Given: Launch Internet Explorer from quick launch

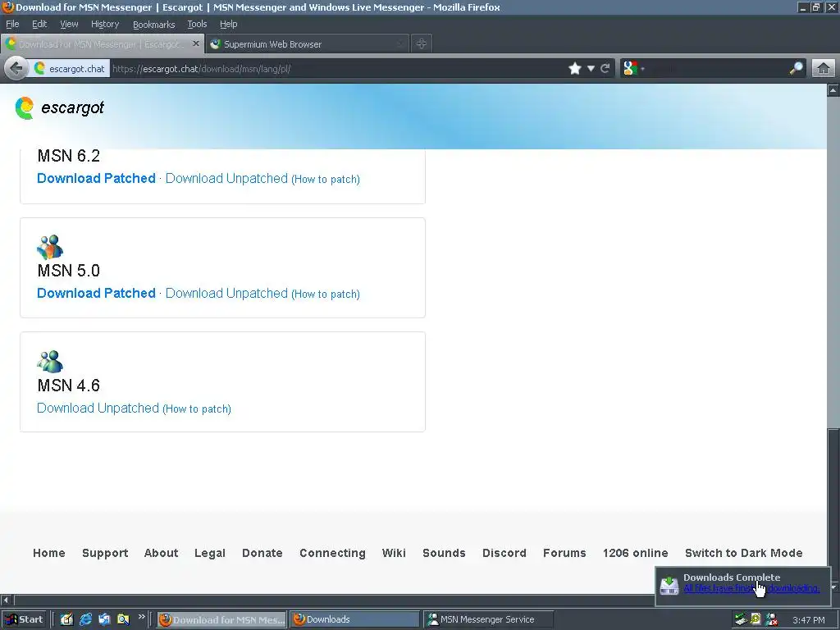Looking at the screenshot, I should pyautogui.click(x=85, y=619).
